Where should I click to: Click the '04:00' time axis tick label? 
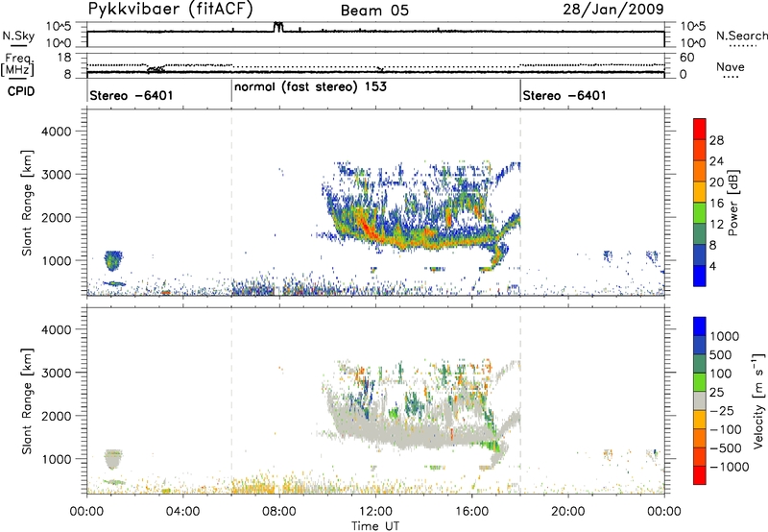[x=182, y=512]
